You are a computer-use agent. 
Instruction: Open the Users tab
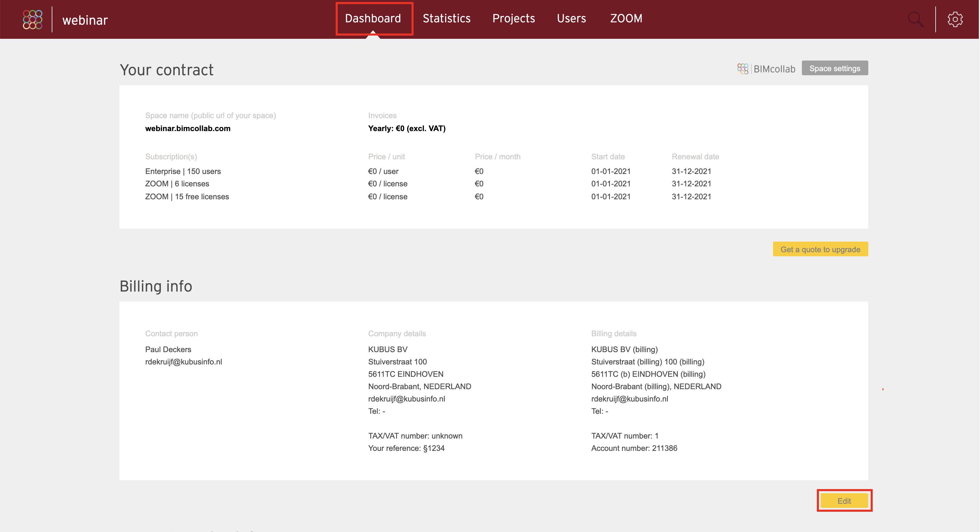coord(571,18)
